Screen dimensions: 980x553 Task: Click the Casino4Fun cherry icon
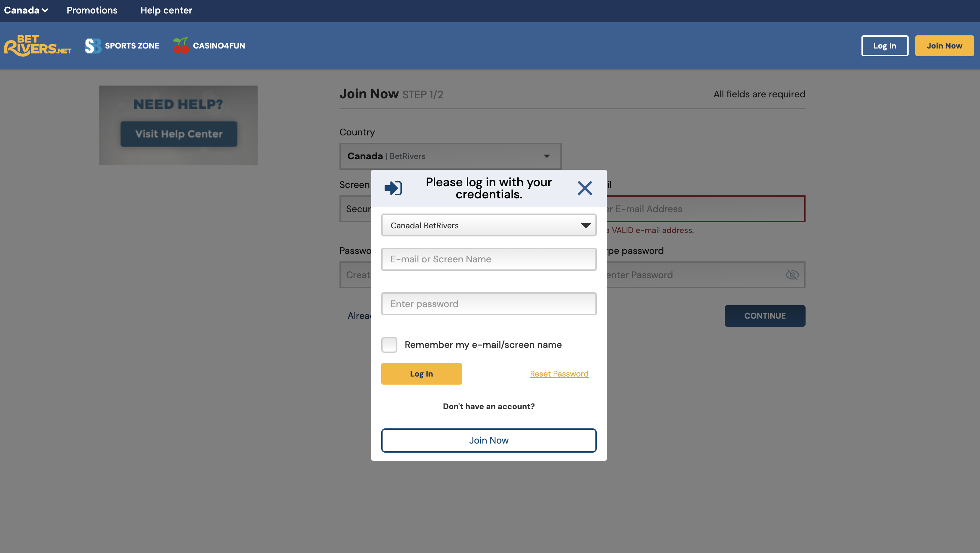pyautogui.click(x=181, y=46)
